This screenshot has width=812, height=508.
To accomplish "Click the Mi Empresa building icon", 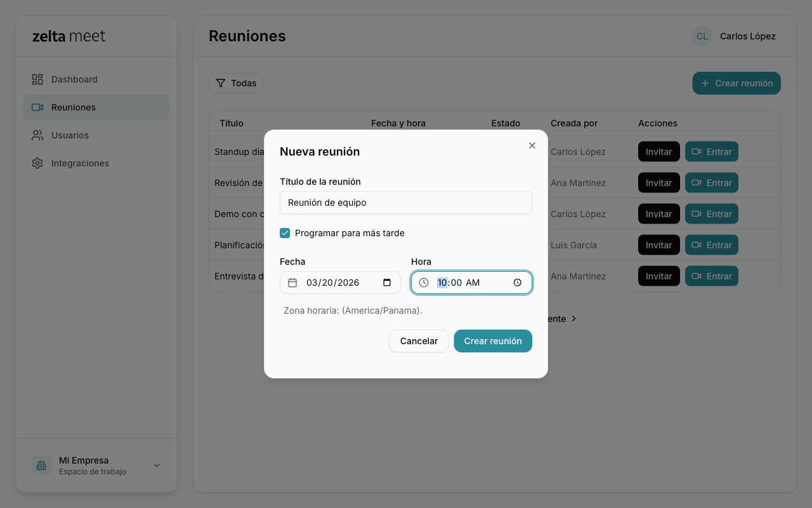I will point(41,465).
